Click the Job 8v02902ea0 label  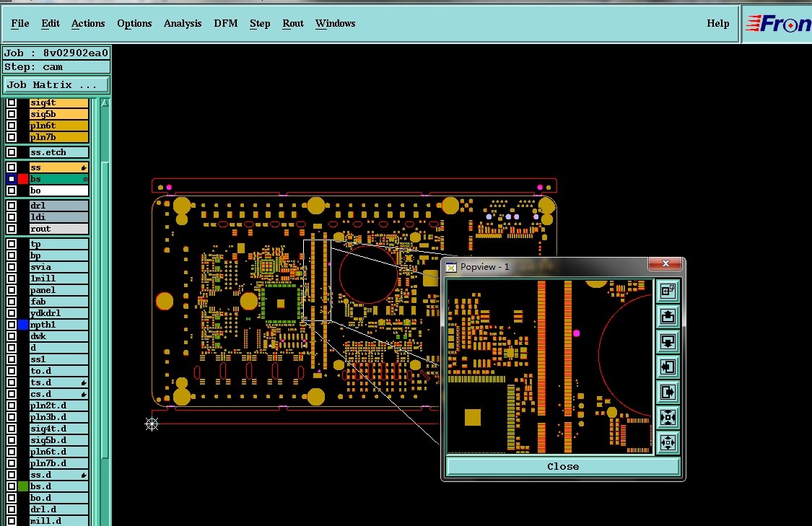point(56,53)
